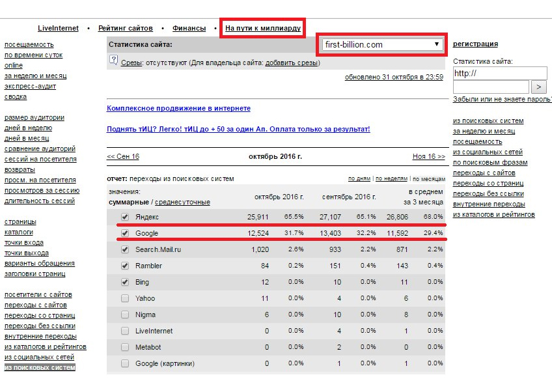Viewport: 552px width, 392px height.
Task: Open На пути к миллиарду menu link
Action: pyautogui.click(x=263, y=28)
